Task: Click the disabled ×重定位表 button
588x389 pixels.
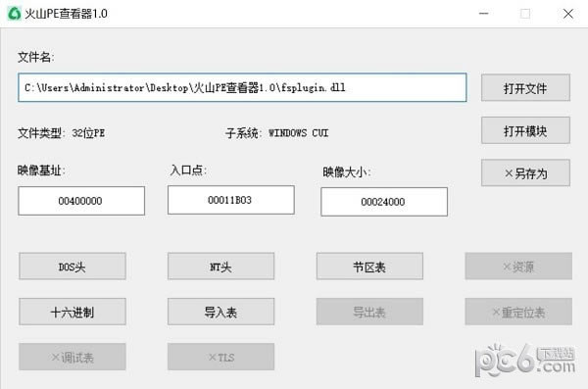Action: pyautogui.click(x=518, y=312)
